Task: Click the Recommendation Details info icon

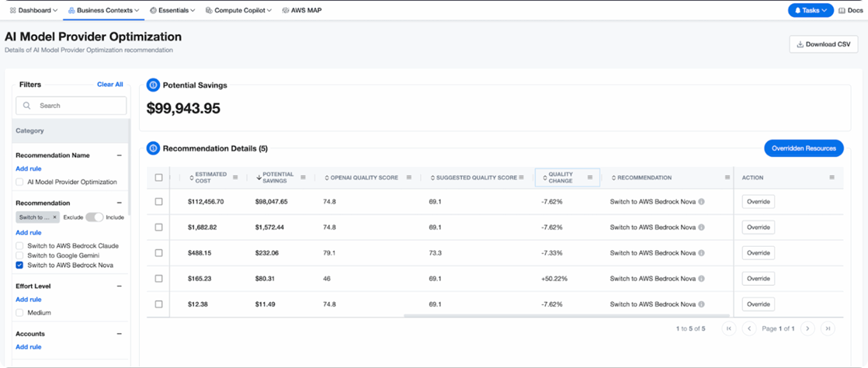Action: [x=153, y=148]
